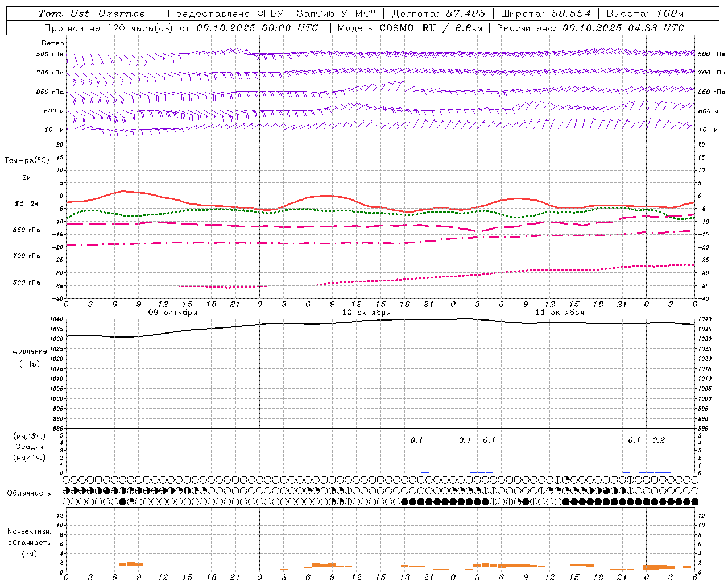Click the "09 октября" date label
This screenshot has height=582, width=728.
pyautogui.click(x=173, y=313)
